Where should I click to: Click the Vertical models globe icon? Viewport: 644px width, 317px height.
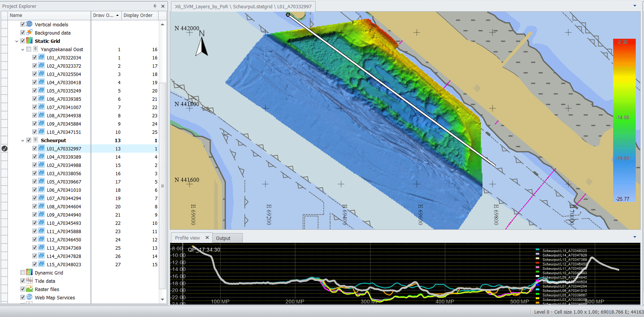(29, 24)
